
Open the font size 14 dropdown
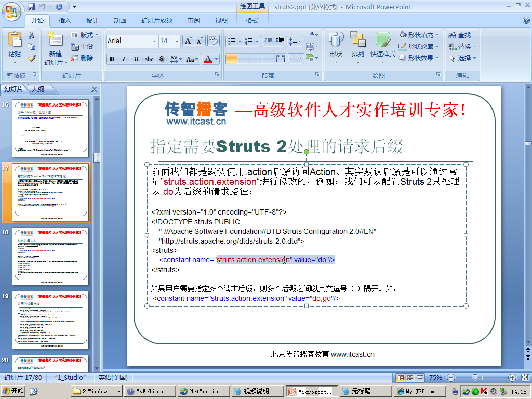(x=177, y=41)
